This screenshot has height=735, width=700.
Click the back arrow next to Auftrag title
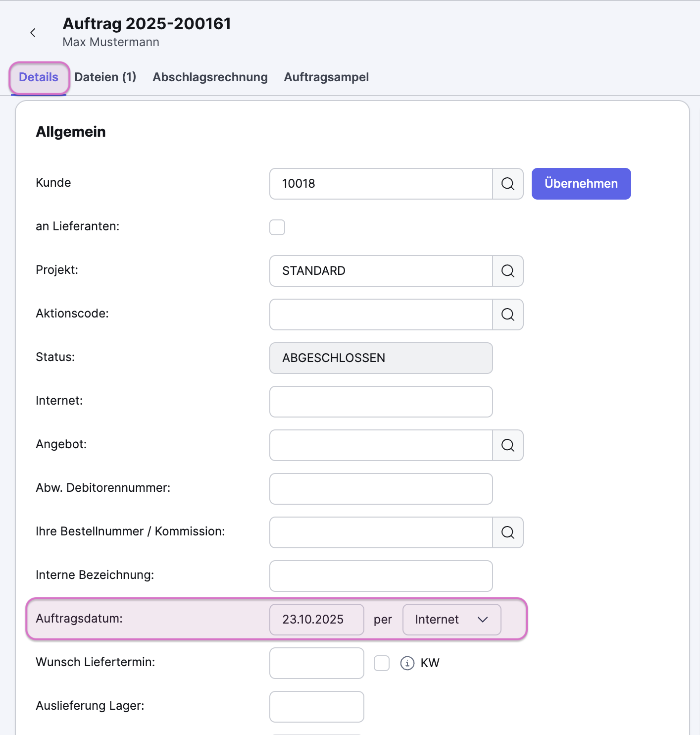tap(33, 33)
